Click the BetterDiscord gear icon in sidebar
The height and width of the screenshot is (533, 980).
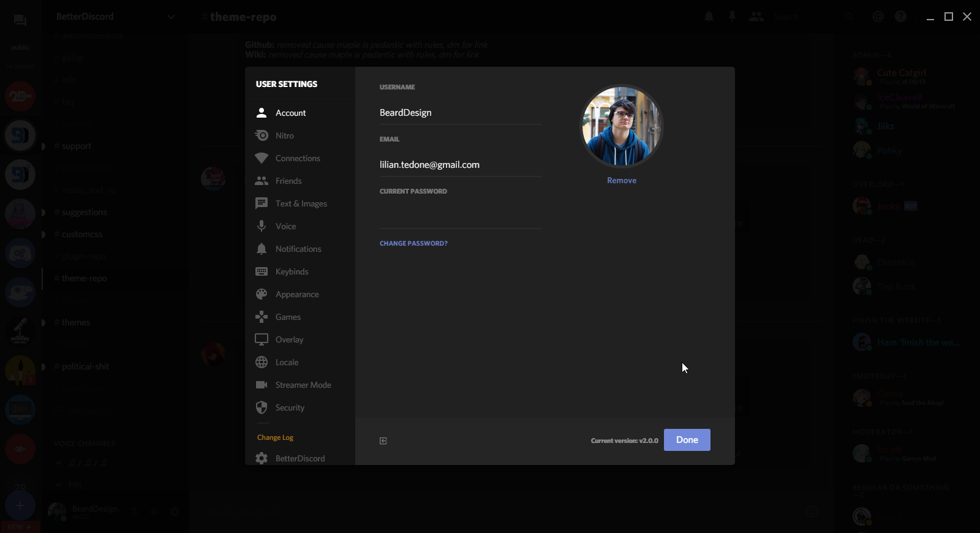pyautogui.click(x=262, y=458)
